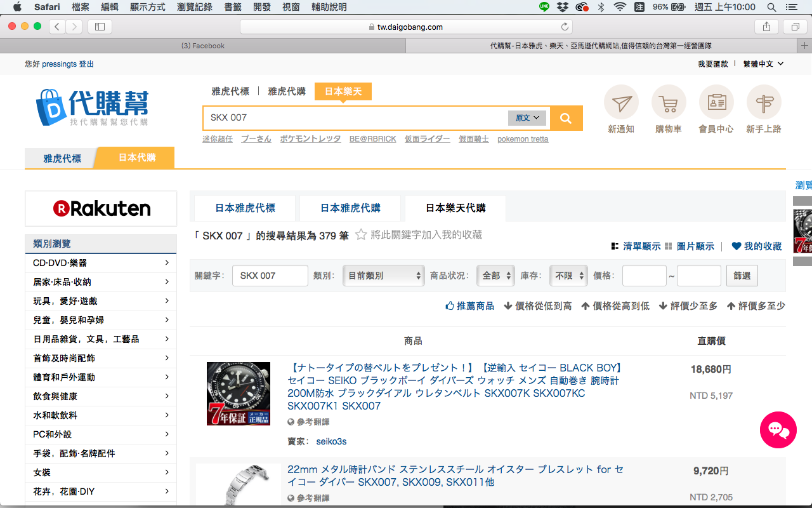Click the star to favorite this keyword
The height and width of the screenshot is (508, 812).
[361, 235]
